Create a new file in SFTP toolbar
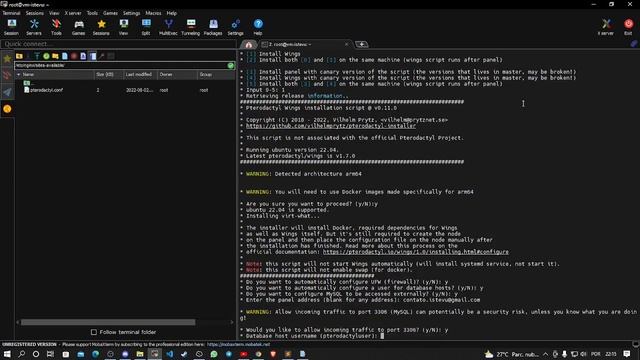 [x=64, y=56]
